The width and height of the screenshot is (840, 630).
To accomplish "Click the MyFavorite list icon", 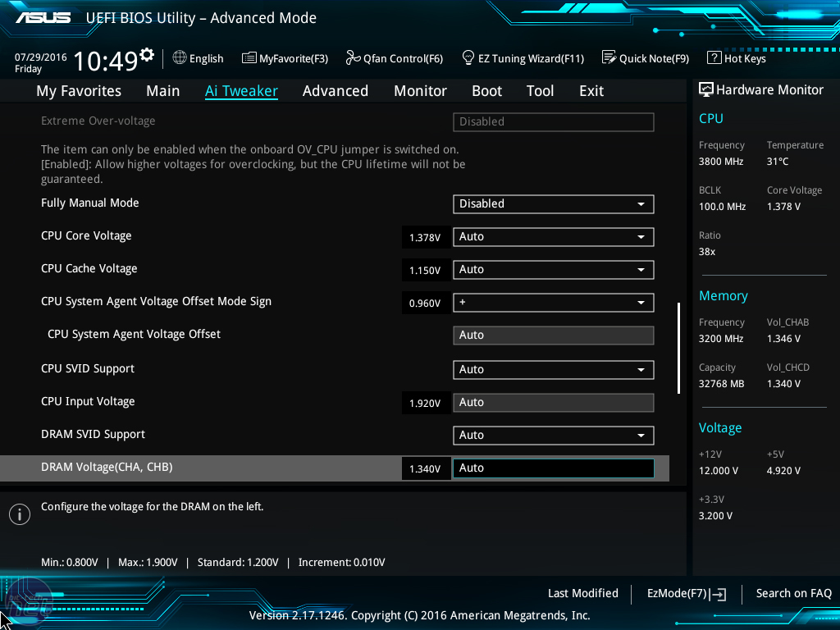I will pyautogui.click(x=249, y=58).
